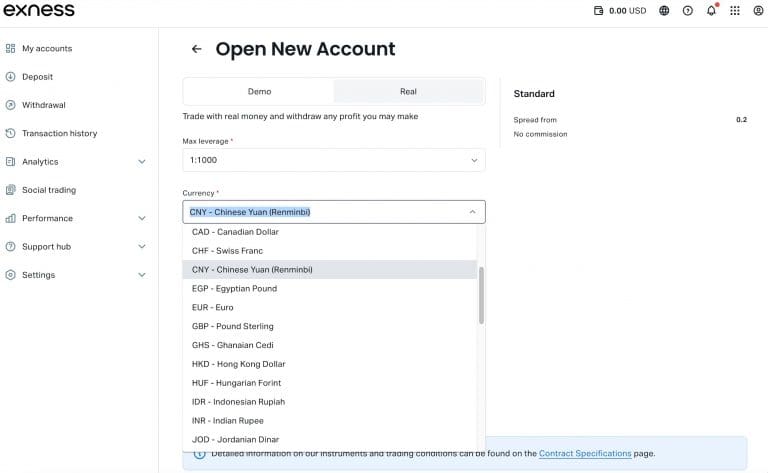The image size is (768, 473).
Task: Click the My accounts sidebar icon
Action: (10, 48)
